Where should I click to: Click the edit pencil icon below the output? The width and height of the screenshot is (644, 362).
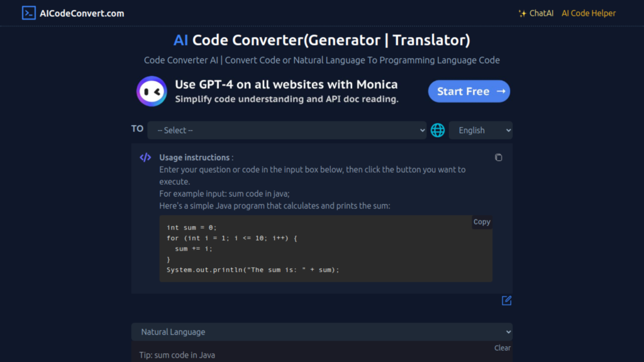506,300
